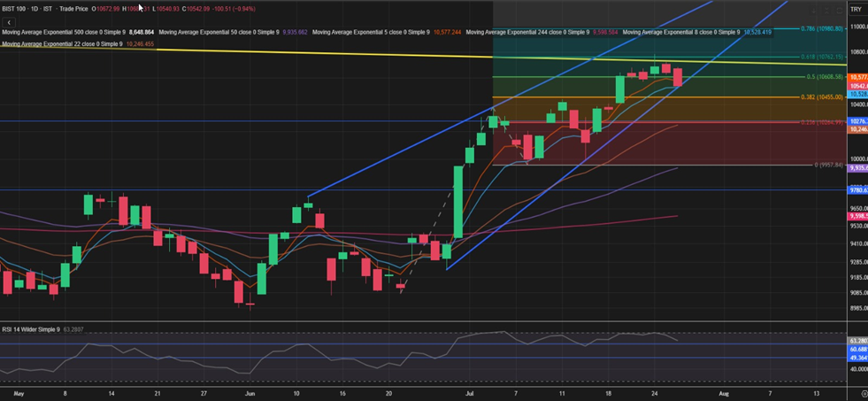Click the small icon at bottom-right axis corner

pos(856,391)
